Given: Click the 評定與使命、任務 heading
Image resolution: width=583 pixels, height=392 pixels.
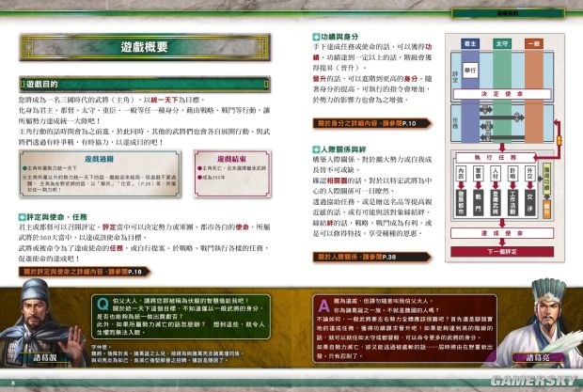Looking at the screenshot, I should pos(56,217).
